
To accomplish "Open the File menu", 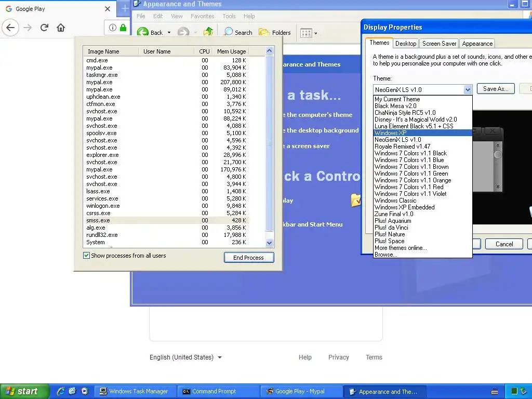I will point(141,16).
